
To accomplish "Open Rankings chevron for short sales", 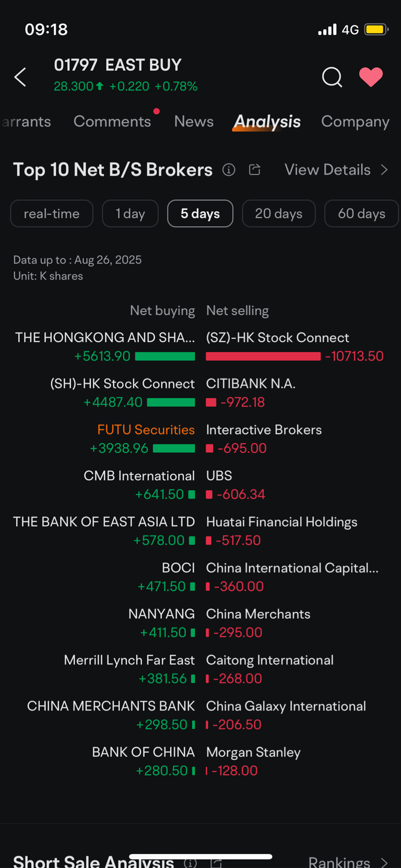I will tap(384, 862).
